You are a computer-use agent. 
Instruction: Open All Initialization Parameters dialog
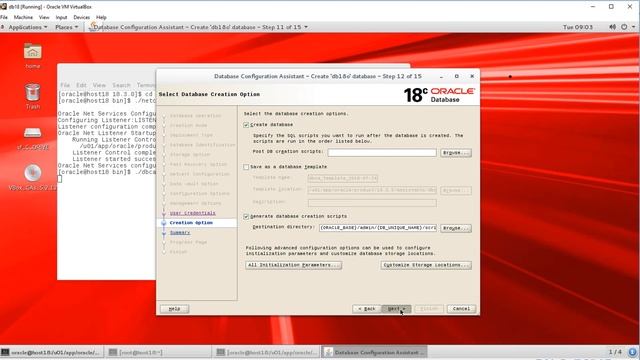tap(293, 265)
